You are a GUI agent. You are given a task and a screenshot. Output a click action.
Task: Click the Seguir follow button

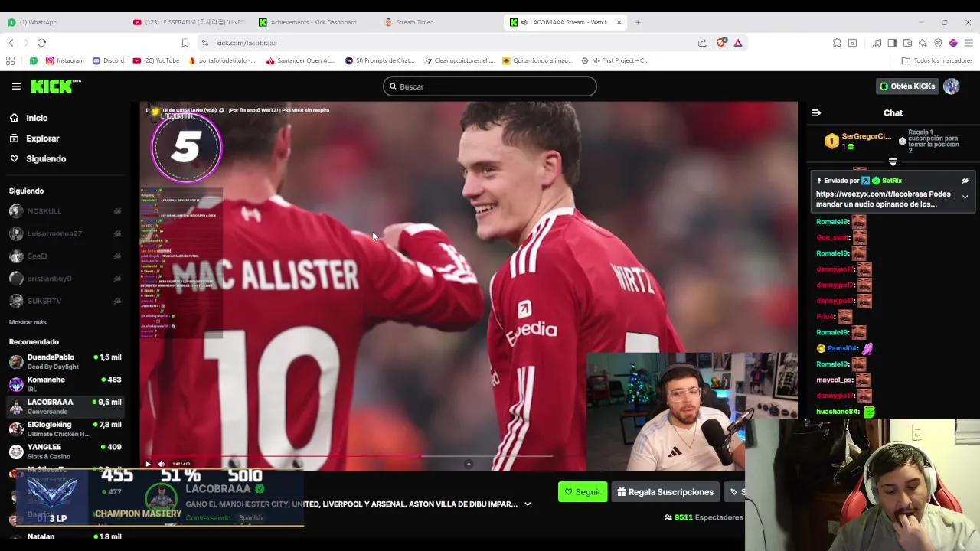583,492
